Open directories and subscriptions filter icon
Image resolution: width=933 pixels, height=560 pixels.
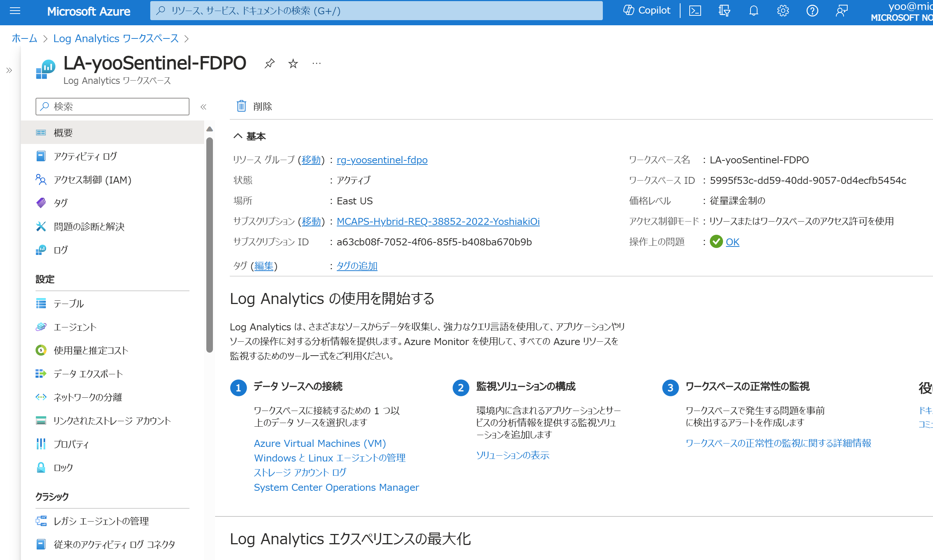(724, 11)
